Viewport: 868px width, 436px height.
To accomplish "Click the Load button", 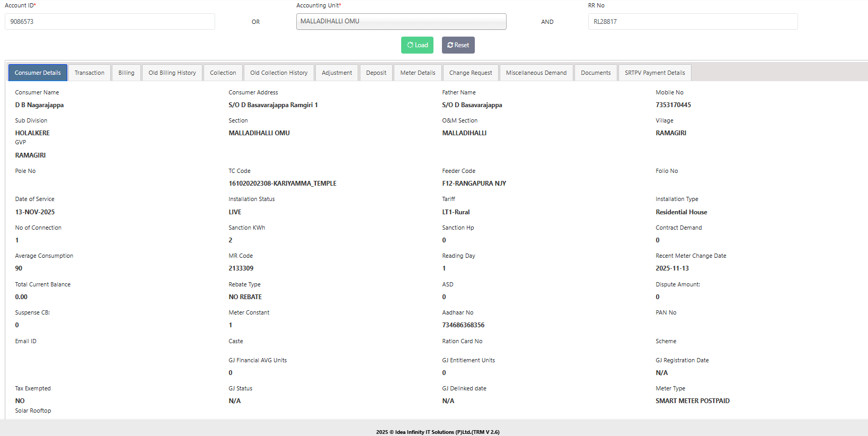I will [x=417, y=45].
